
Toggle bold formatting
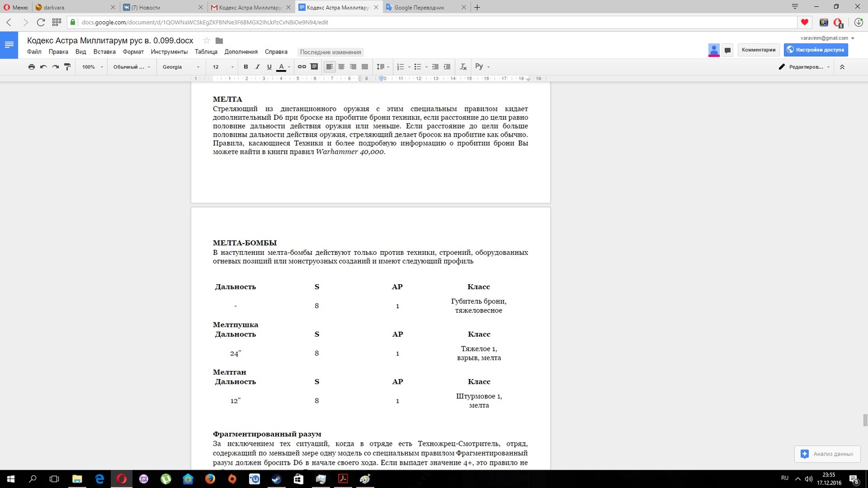[246, 67]
